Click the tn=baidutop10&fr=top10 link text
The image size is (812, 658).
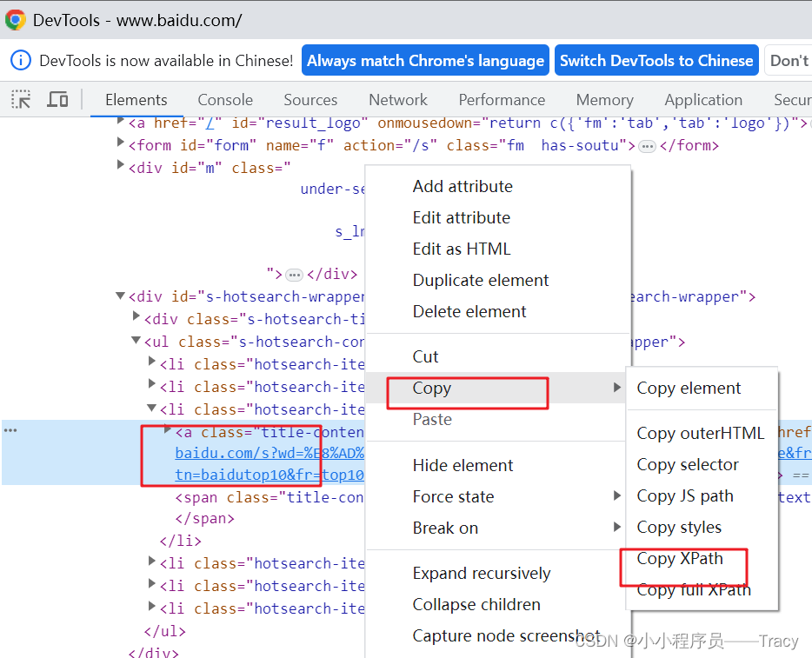pyautogui.click(x=270, y=475)
